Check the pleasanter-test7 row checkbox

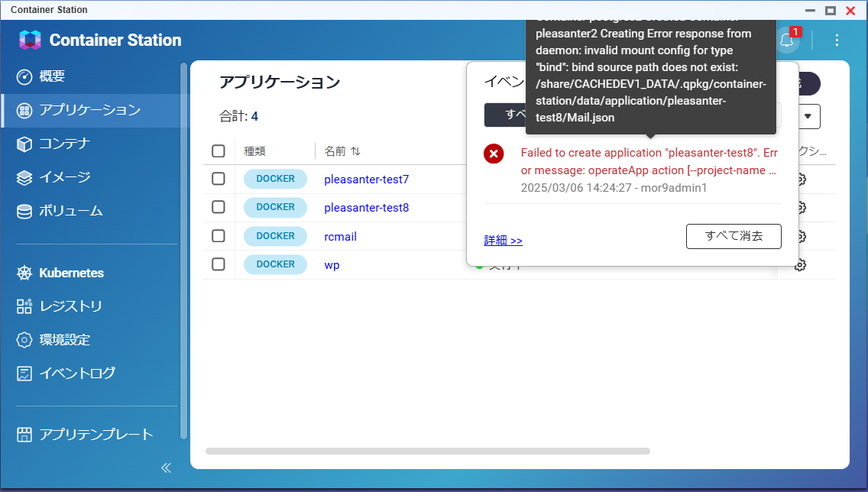click(x=218, y=179)
